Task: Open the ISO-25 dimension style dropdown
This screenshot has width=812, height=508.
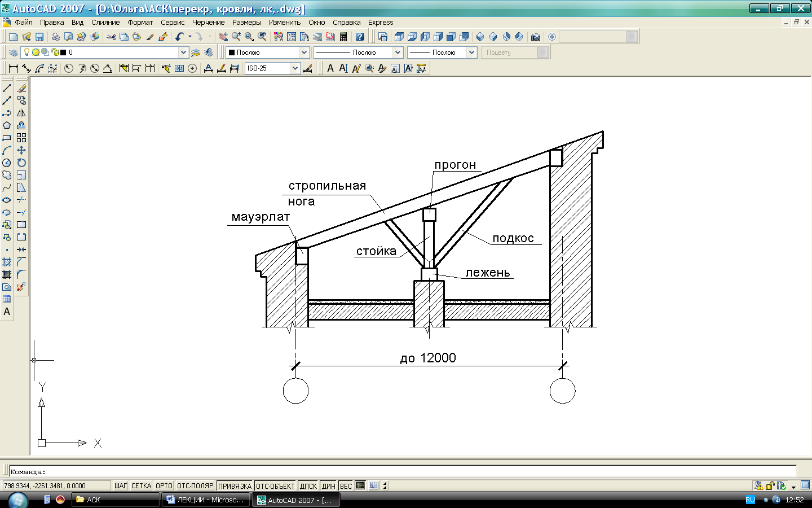Action: click(x=295, y=68)
